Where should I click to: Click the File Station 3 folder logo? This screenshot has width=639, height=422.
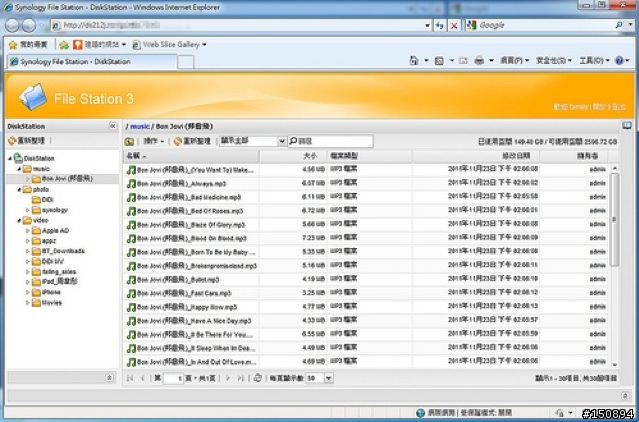pyautogui.click(x=33, y=97)
